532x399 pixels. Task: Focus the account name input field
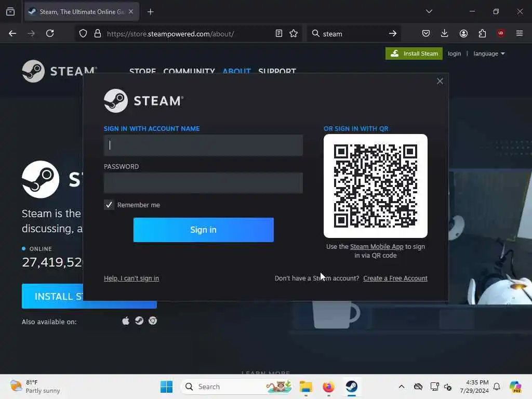pyautogui.click(x=203, y=145)
